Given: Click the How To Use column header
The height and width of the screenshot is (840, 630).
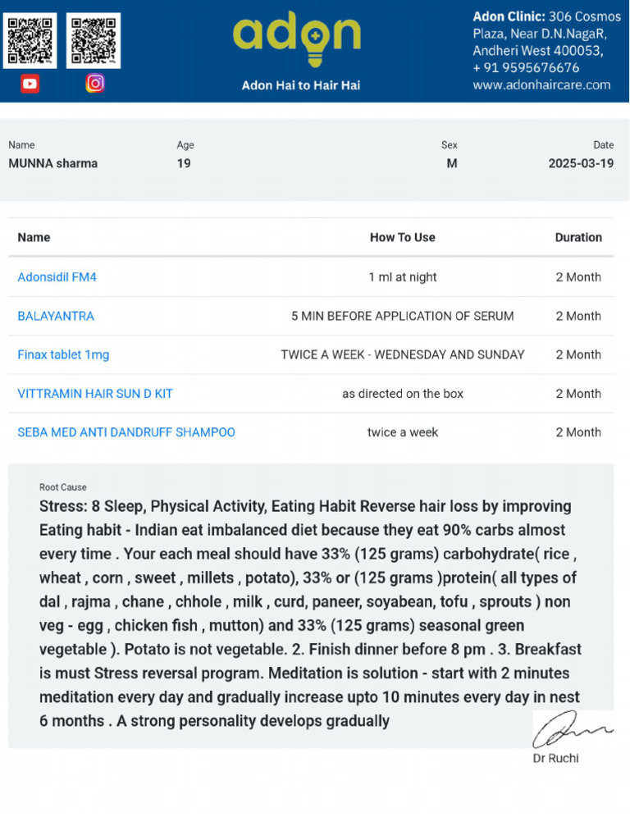Looking at the screenshot, I should (402, 237).
